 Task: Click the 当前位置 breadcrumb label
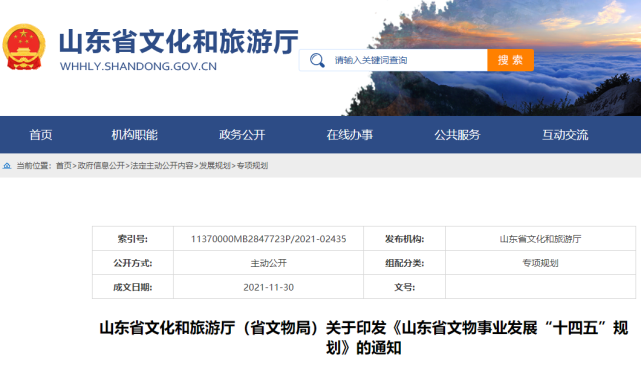(x=33, y=166)
